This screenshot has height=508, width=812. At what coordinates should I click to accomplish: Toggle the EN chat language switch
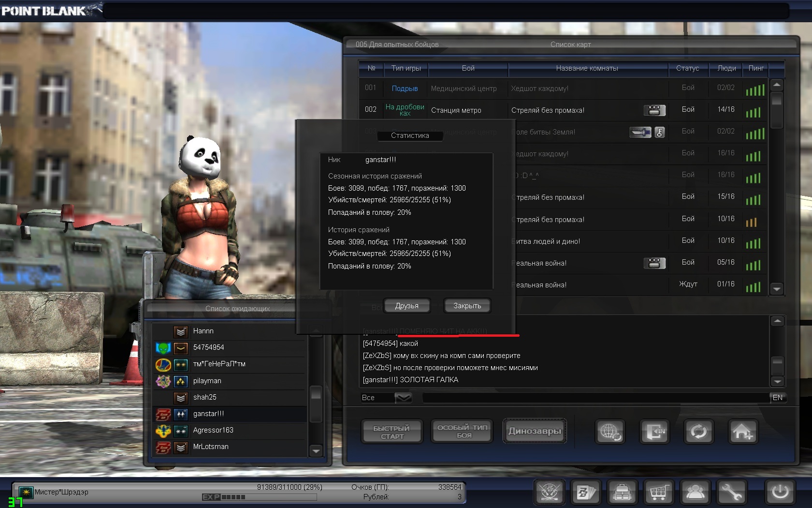click(x=778, y=398)
